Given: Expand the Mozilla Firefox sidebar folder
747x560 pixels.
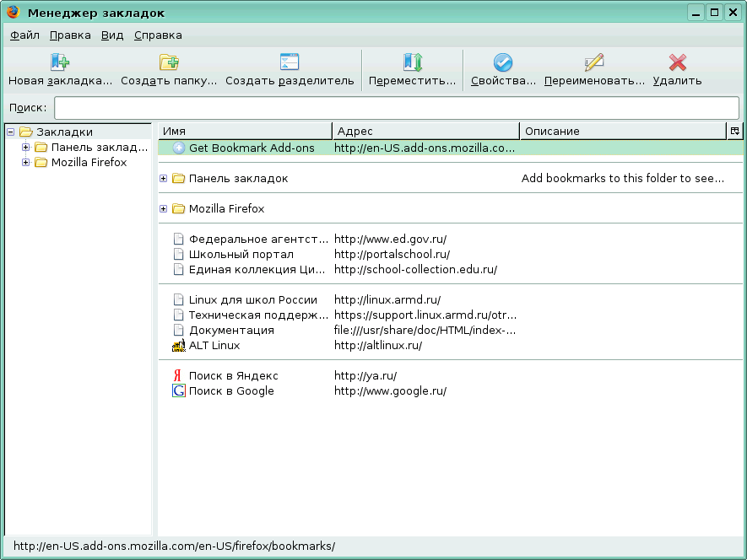Looking at the screenshot, I should tap(26, 162).
